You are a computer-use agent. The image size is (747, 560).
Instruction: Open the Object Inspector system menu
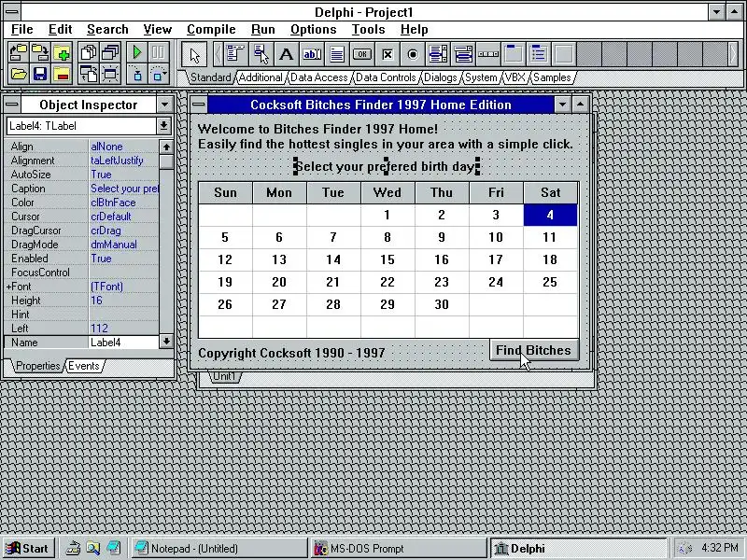(12, 105)
